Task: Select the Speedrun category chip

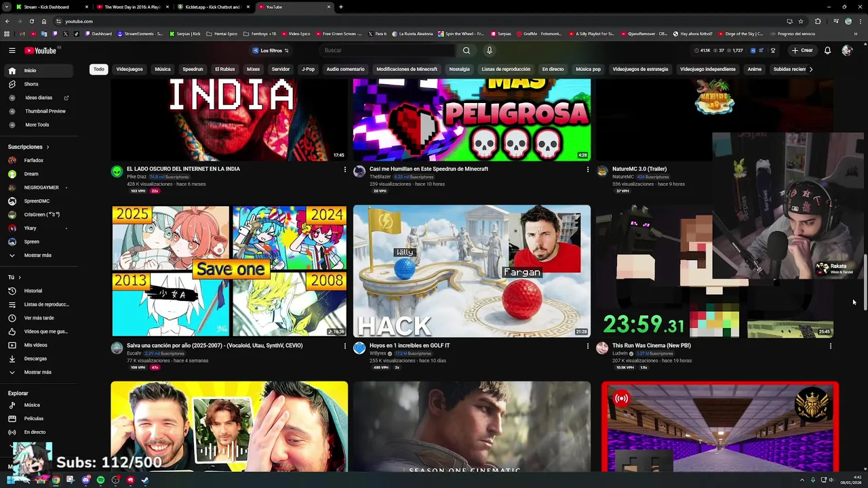Action: (x=193, y=69)
